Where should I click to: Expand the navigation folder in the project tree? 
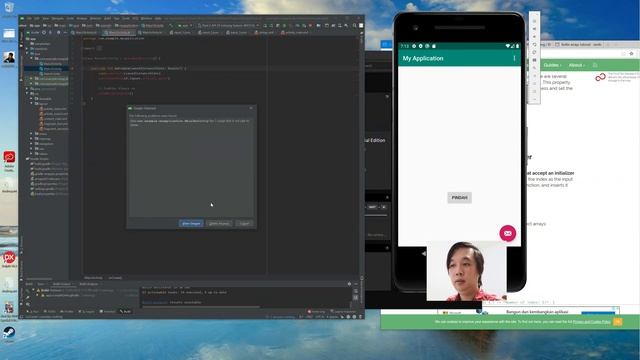(31, 144)
